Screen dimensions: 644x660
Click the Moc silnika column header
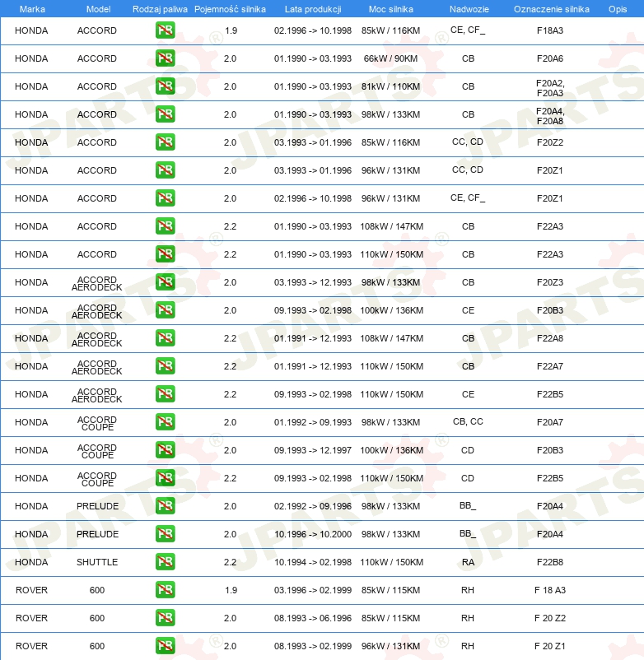pos(391,9)
